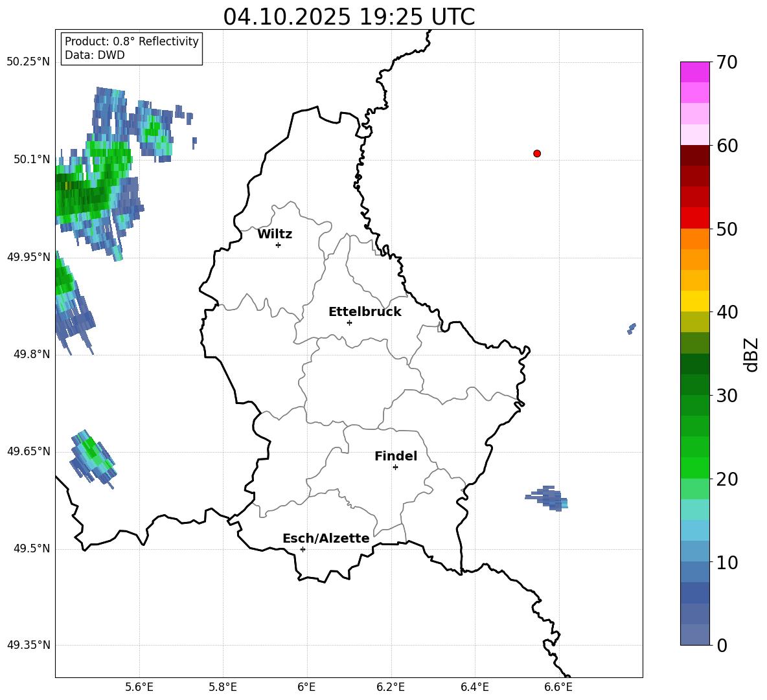The image size is (767, 700).
Task: Pick the magenta top colorbar swatch
Action: [x=694, y=73]
